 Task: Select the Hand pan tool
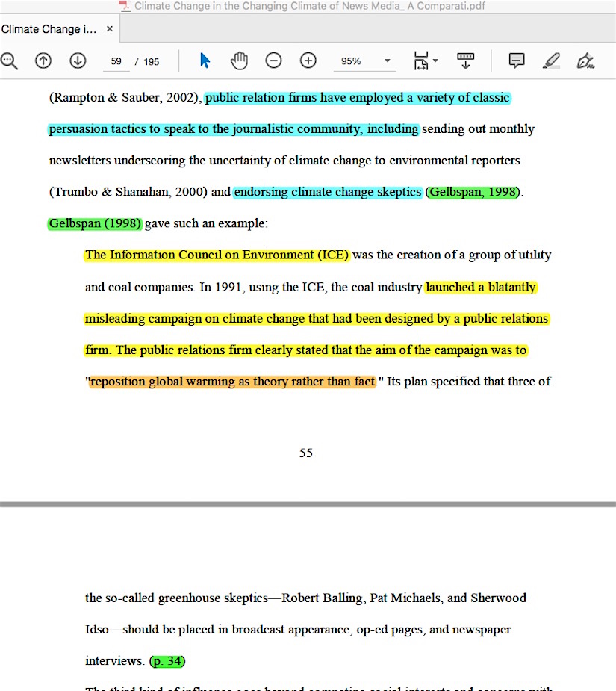[239, 61]
